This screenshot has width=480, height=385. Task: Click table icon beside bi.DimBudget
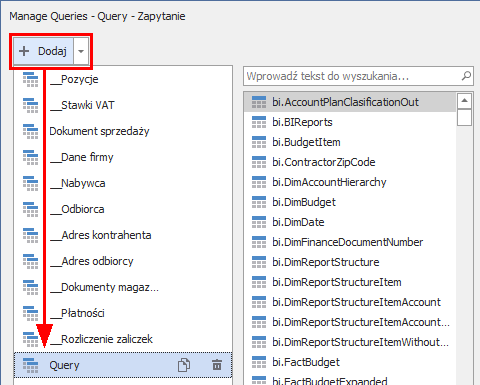[259, 202]
